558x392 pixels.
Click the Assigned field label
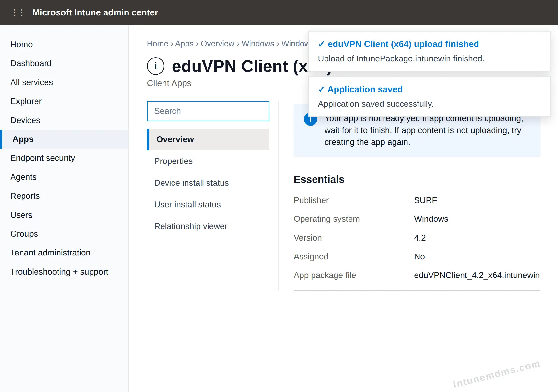tap(311, 256)
